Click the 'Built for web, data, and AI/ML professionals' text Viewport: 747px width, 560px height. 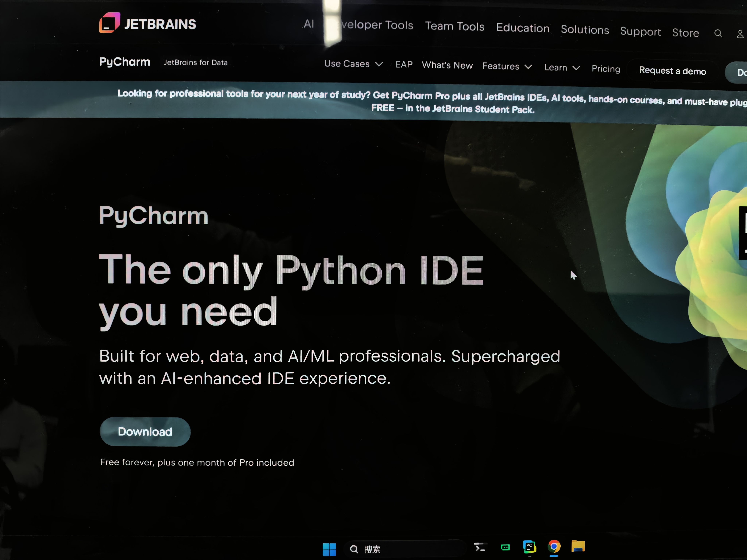tap(330, 367)
